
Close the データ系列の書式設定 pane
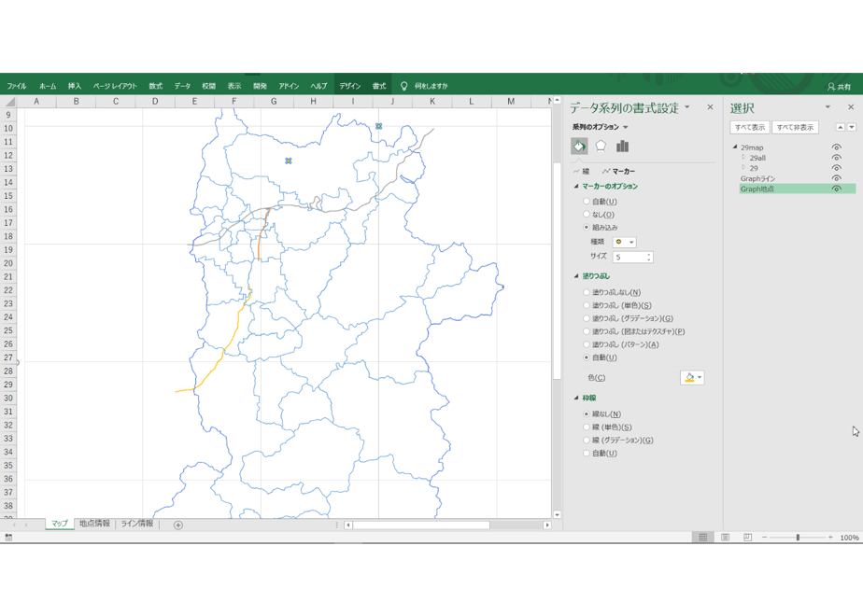click(710, 107)
